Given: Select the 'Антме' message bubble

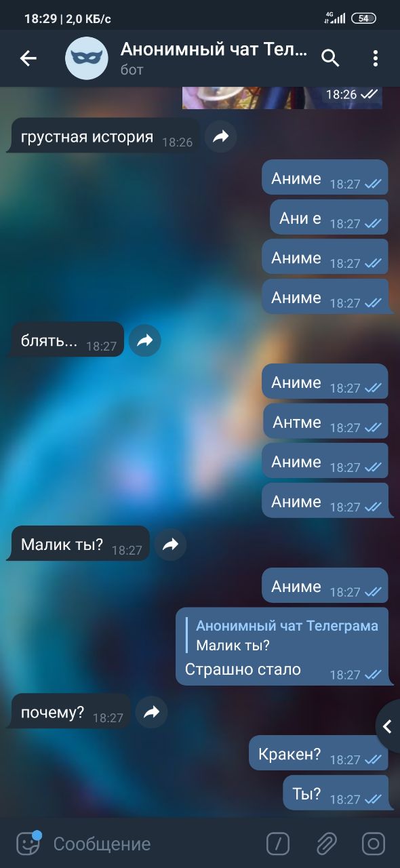Looking at the screenshot, I should 325,421.
